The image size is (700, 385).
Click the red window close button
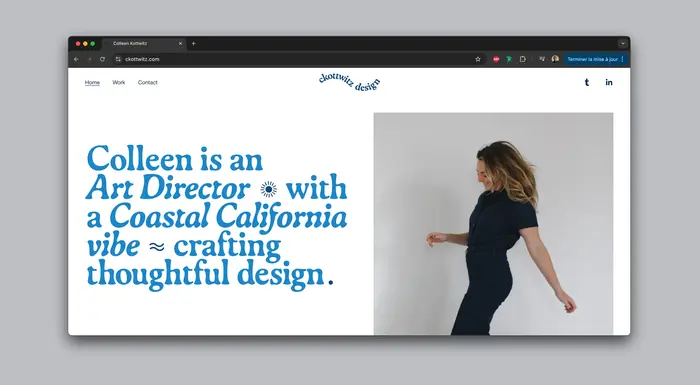(x=78, y=43)
